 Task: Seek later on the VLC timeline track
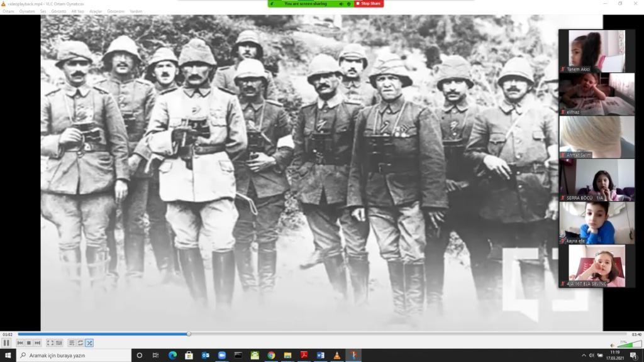tap(409, 334)
